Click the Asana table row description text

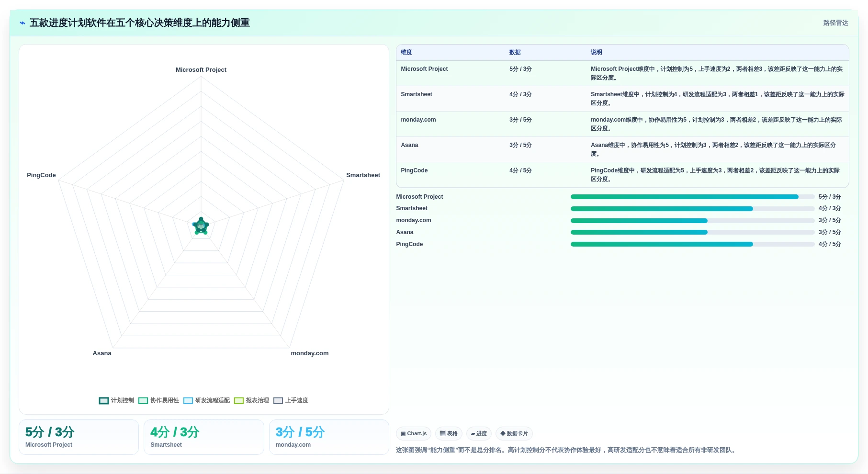[713, 149]
